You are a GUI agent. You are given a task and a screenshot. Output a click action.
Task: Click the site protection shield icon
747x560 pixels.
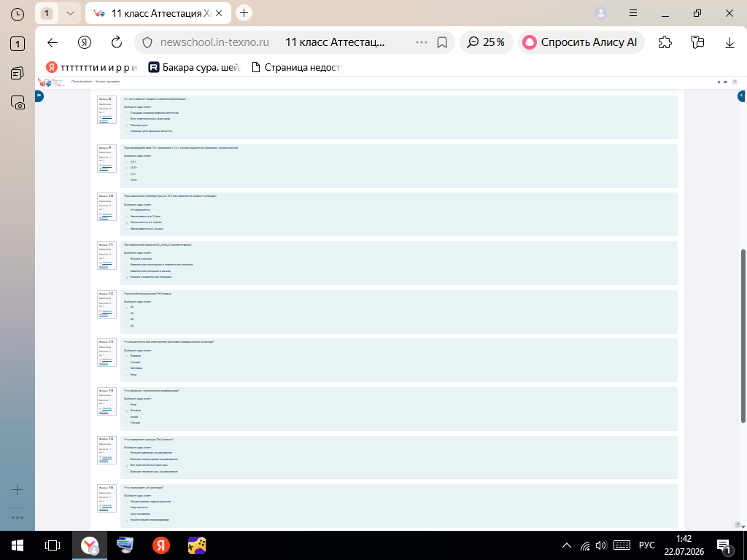pyautogui.click(x=147, y=42)
